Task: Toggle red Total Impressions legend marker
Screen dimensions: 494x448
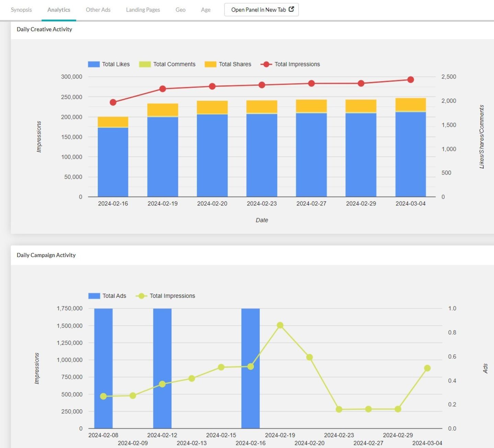Action: click(x=266, y=64)
